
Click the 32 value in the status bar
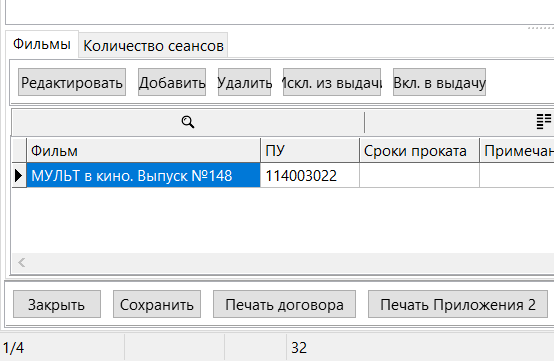299,348
